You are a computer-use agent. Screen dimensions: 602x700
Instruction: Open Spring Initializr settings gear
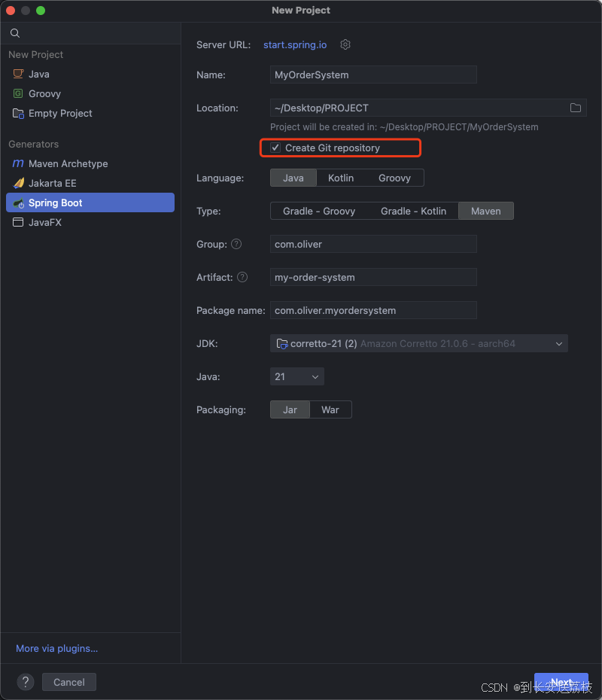(345, 44)
